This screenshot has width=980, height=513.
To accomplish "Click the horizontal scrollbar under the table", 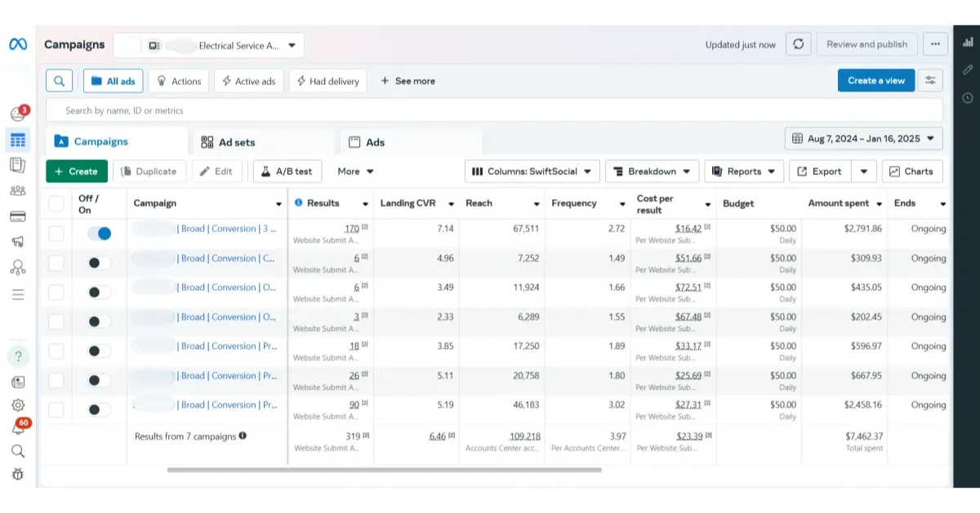I will (x=384, y=470).
